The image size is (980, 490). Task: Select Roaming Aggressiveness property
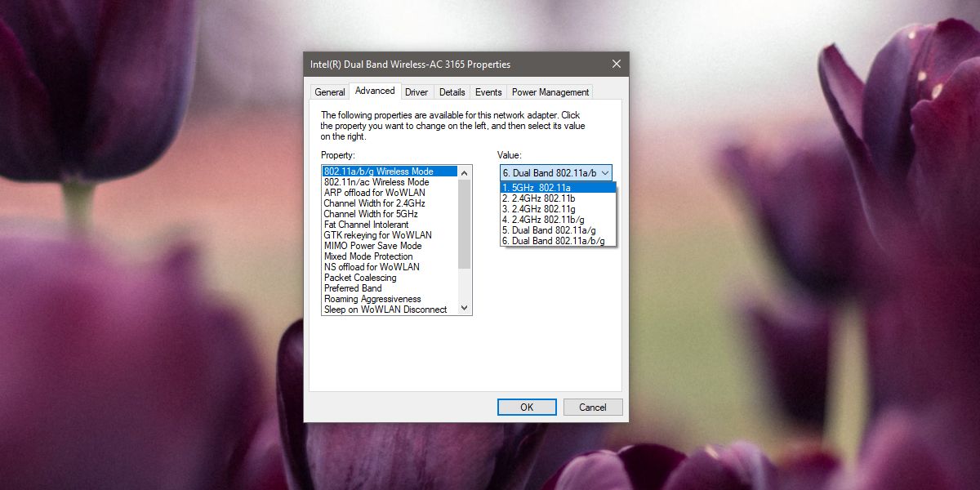pyautogui.click(x=390, y=299)
